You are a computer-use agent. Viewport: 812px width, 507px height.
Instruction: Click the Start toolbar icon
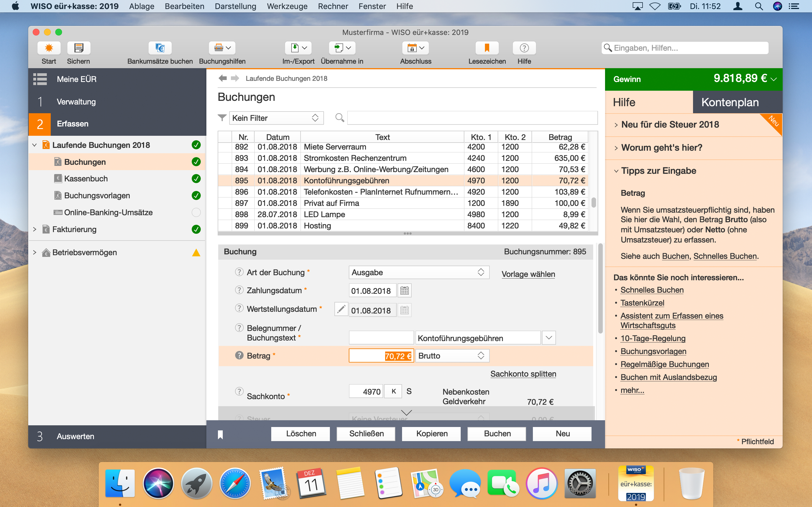pos(49,48)
